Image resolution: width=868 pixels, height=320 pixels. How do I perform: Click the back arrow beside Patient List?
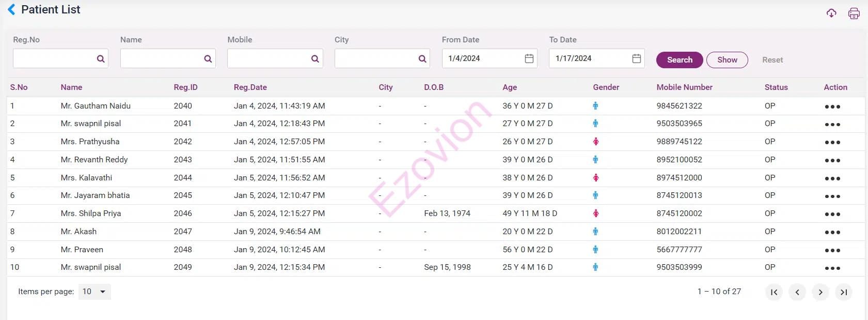point(11,10)
